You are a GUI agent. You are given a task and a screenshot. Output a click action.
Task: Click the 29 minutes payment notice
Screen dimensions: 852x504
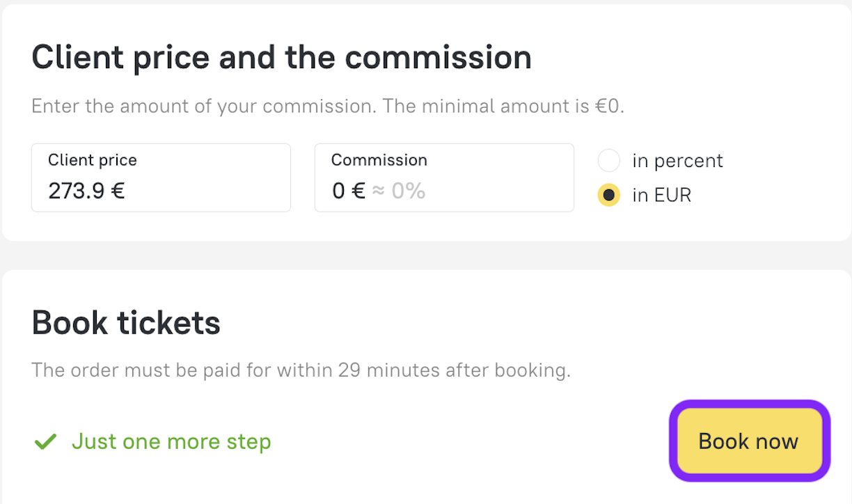301,370
